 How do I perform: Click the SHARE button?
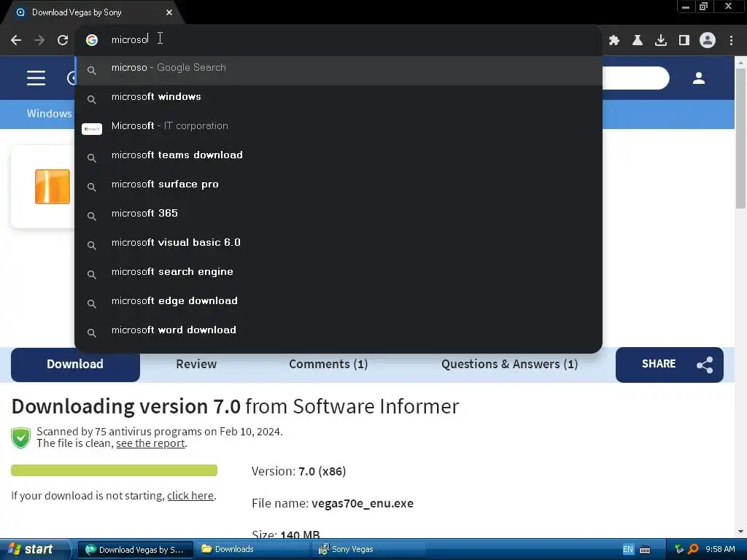coord(670,365)
